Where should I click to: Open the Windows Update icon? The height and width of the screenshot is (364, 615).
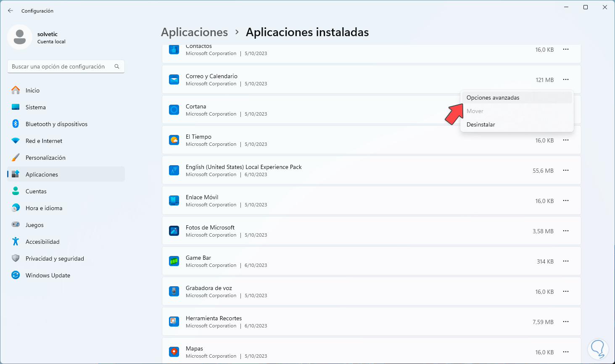[x=16, y=275]
